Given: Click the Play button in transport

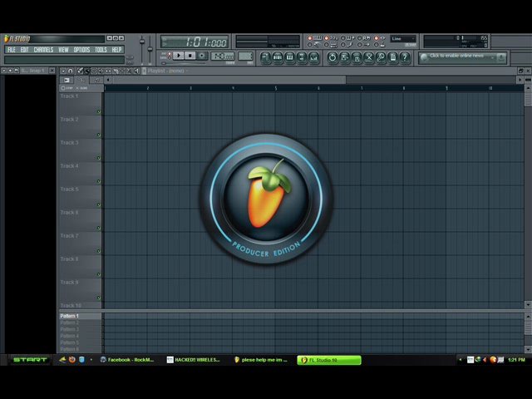Looking at the screenshot, I should [179, 56].
